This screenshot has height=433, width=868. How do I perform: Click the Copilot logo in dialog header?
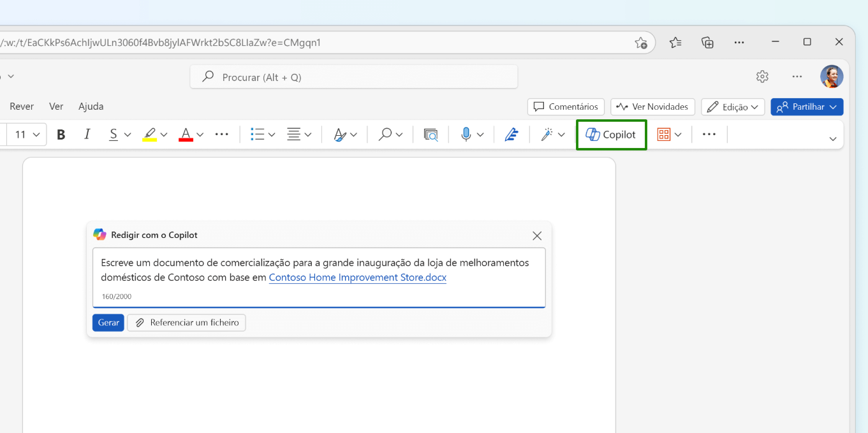click(99, 235)
